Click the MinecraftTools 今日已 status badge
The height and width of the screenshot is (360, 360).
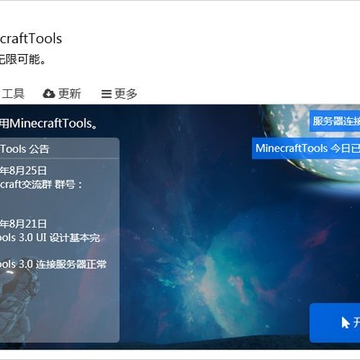pyautogui.click(x=306, y=148)
